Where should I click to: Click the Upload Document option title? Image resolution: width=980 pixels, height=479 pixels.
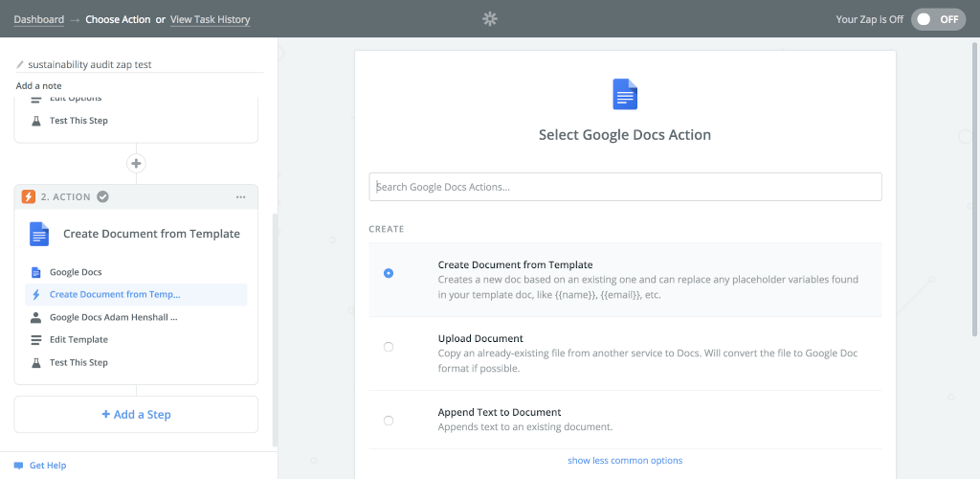click(x=480, y=339)
